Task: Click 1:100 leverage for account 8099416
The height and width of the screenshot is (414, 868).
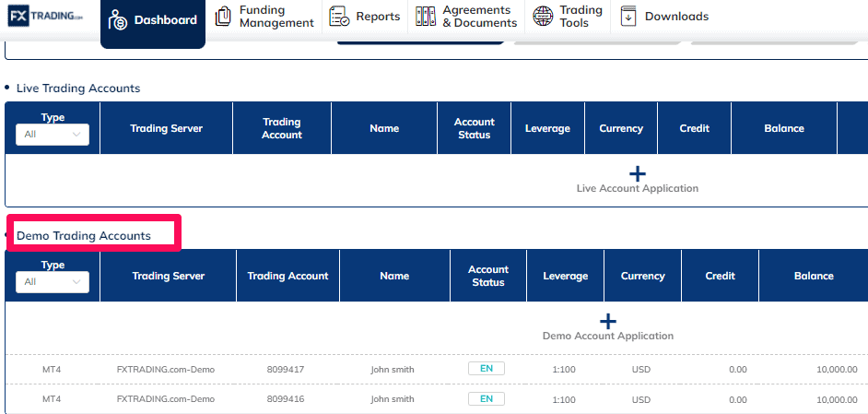Action: (x=565, y=399)
